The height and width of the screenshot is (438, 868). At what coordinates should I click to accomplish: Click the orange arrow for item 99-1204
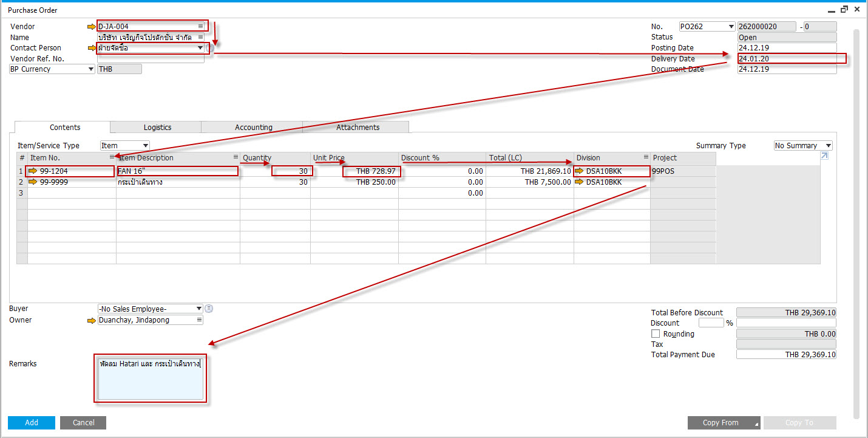tap(33, 171)
